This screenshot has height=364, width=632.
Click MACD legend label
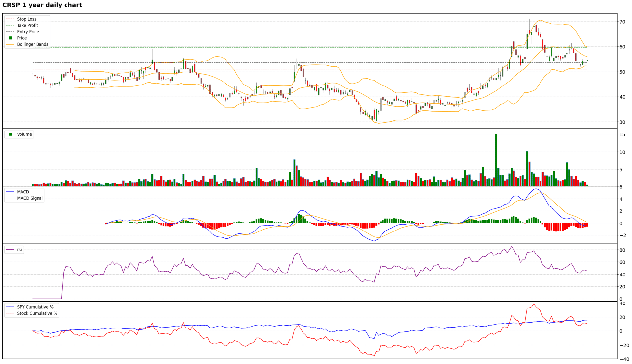coord(23,192)
